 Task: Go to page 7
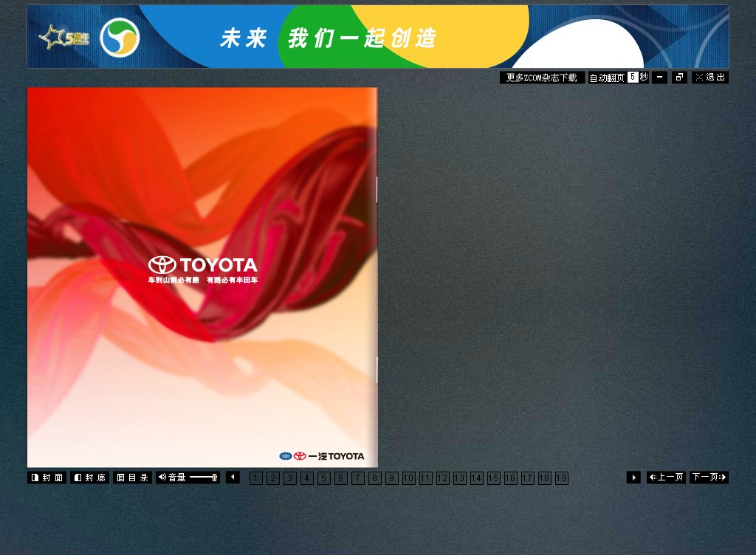(358, 478)
